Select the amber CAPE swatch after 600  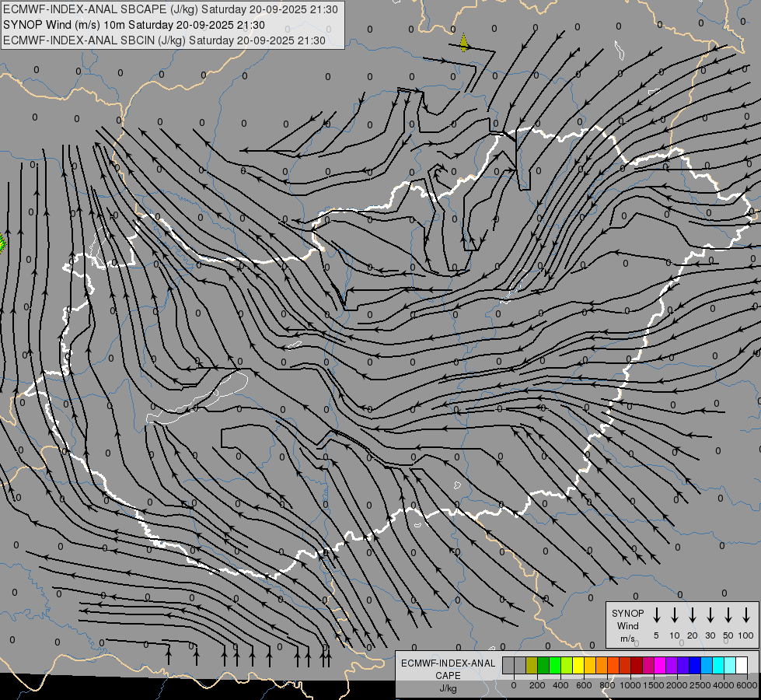coord(590,665)
